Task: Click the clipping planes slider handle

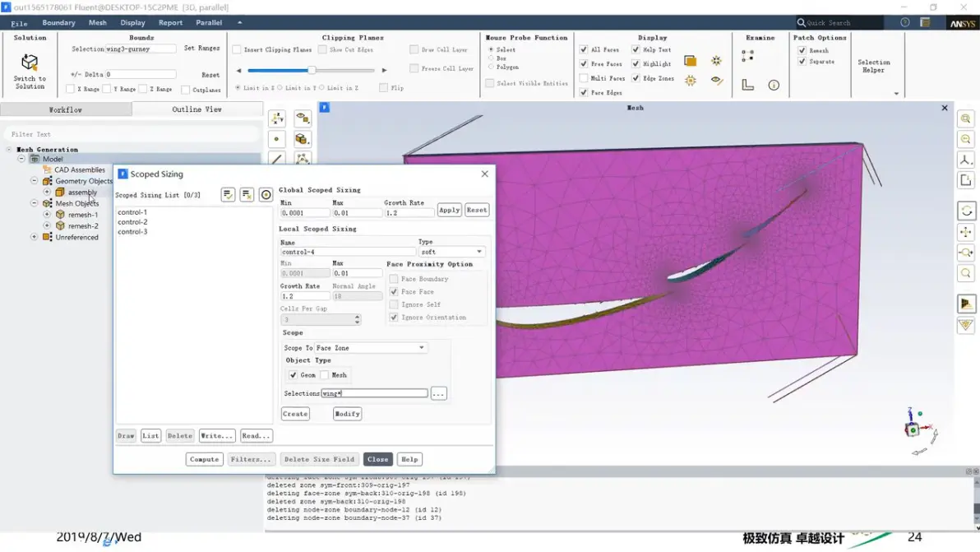Action: click(312, 70)
